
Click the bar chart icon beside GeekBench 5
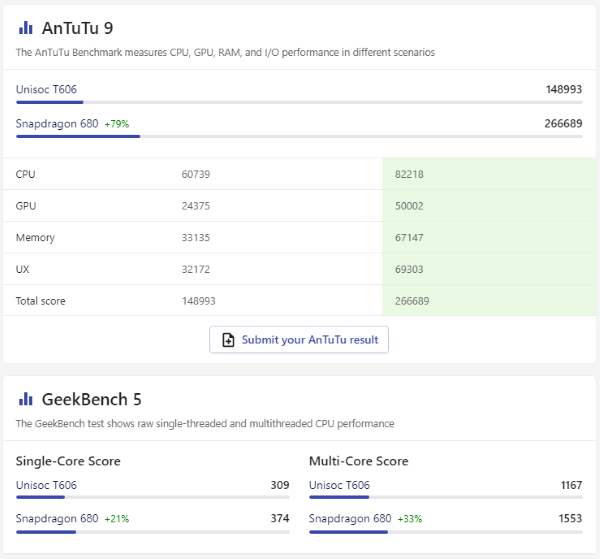[x=26, y=399]
